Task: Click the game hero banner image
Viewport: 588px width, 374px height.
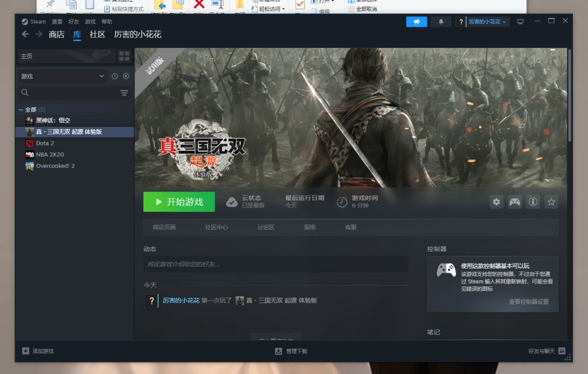Action: pyautogui.click(x=351, y=118)
